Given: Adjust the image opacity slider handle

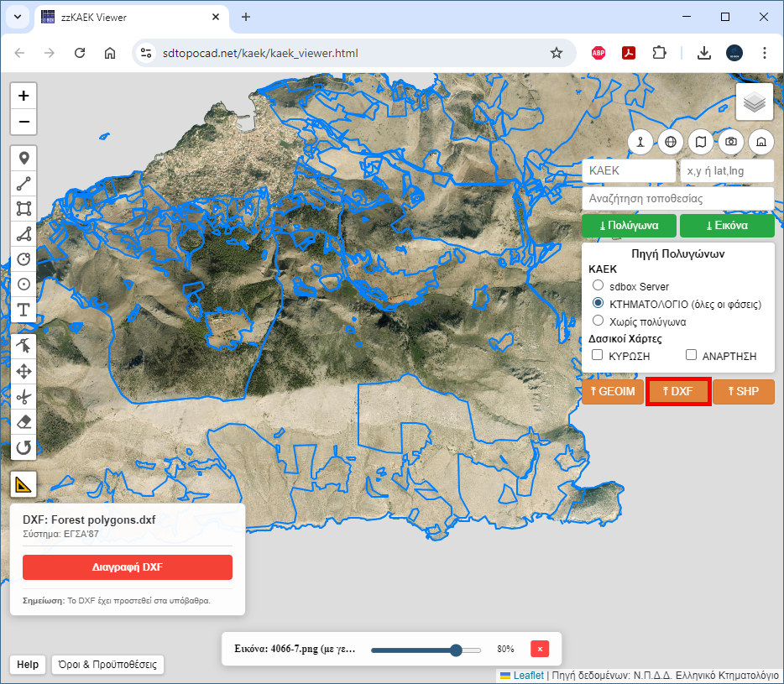Looking at the screenshot, I should (x=456, y=650).
